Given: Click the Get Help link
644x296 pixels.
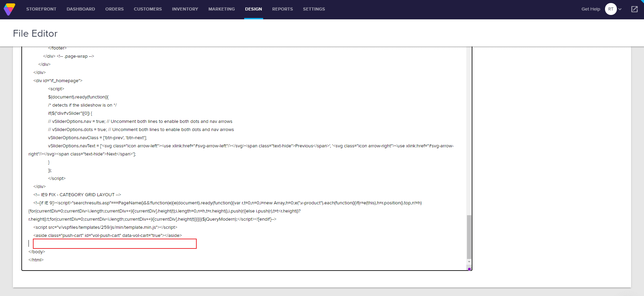Looking at the screenshot, I should (x=591, y=9).
